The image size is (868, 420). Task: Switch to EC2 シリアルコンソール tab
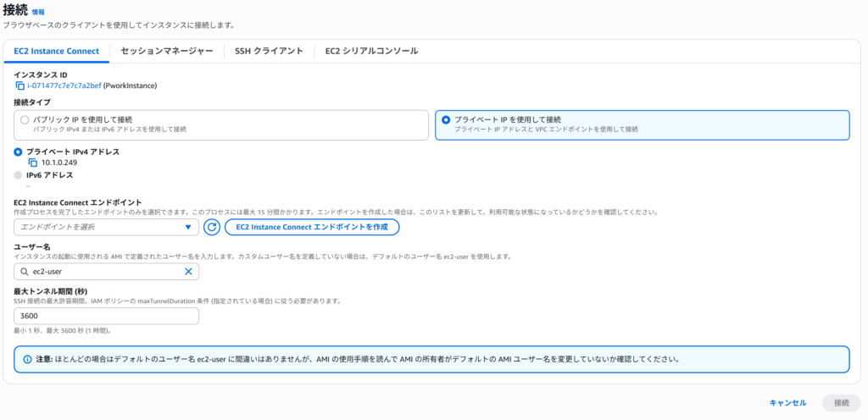371,51
